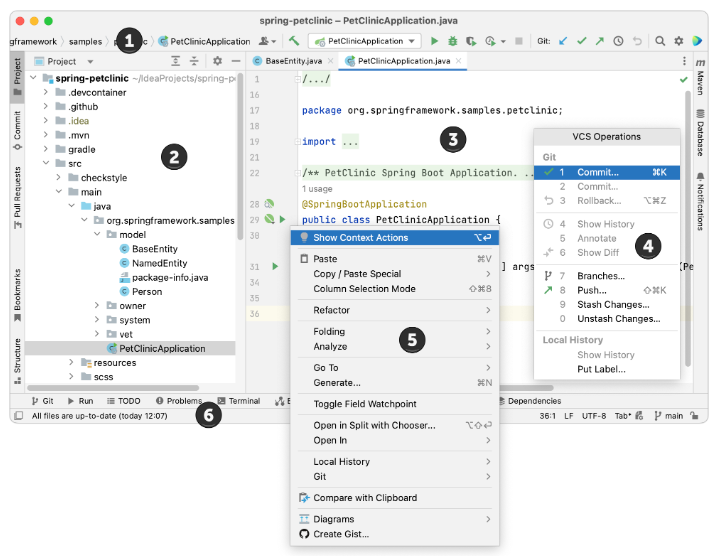This screenshot has width=717, height=556.
Task: Expand the resources folder
Action: pos(71,362)
